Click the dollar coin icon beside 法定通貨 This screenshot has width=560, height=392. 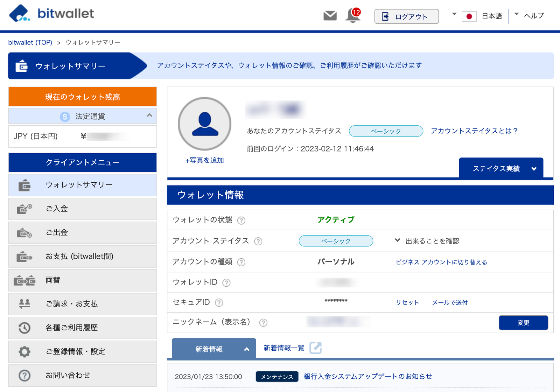65,117
